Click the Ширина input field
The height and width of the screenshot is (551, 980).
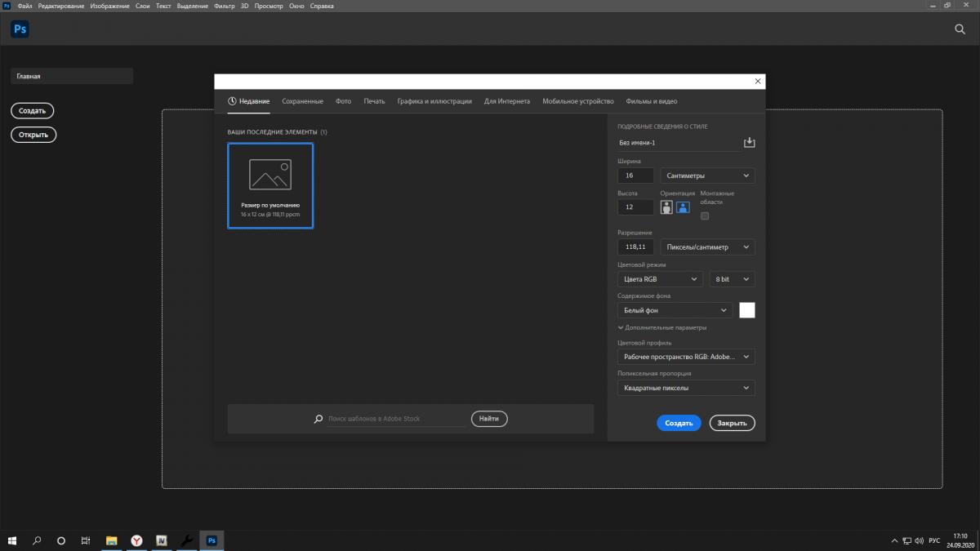pos(636,176)
